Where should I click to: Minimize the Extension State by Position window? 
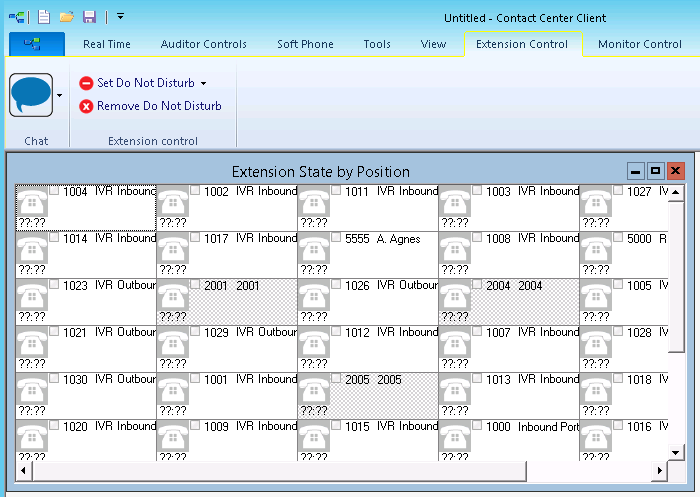tap(636, 171)
